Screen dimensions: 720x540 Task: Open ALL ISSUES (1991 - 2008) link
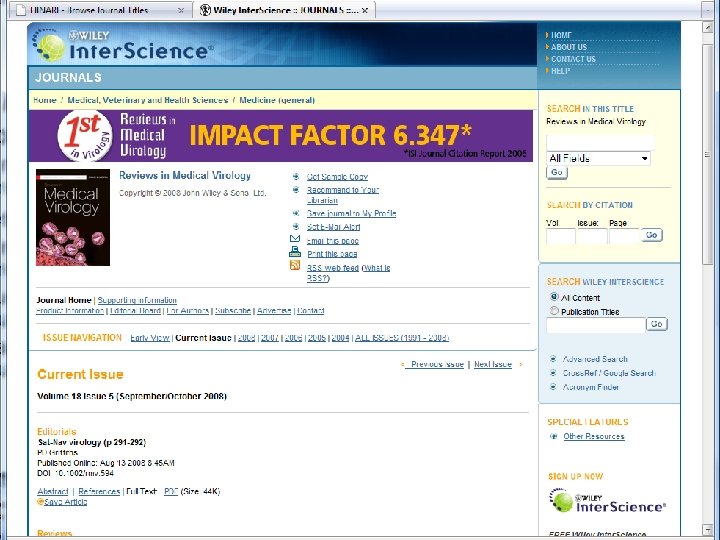tap(402, 338)
